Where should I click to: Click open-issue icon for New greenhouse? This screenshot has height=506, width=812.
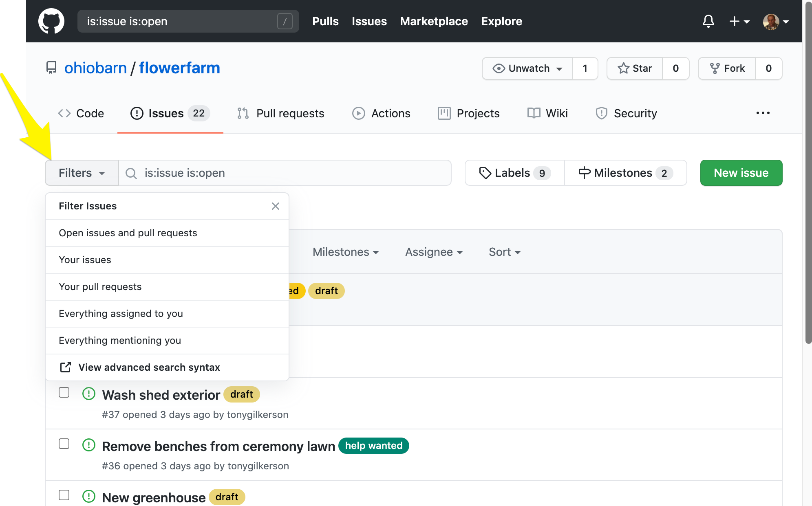(89, 496)
